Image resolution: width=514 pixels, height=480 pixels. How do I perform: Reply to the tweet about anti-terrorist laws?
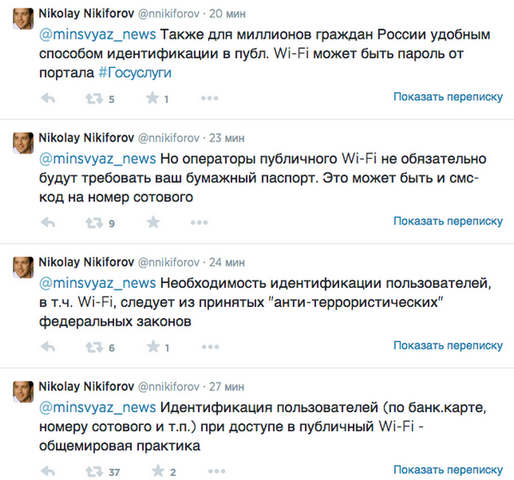[x=48, y=347]
